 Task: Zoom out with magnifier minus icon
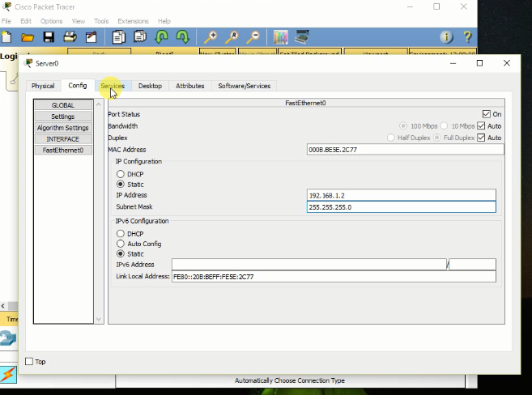click(x=253, y=37)
